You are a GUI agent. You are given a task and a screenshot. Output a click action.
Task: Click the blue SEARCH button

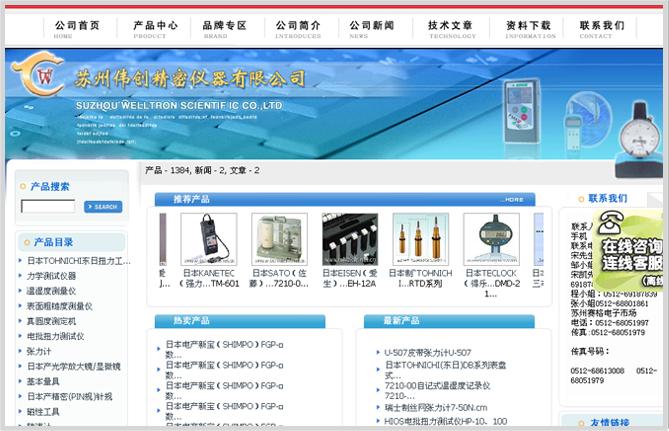(103, 207)
